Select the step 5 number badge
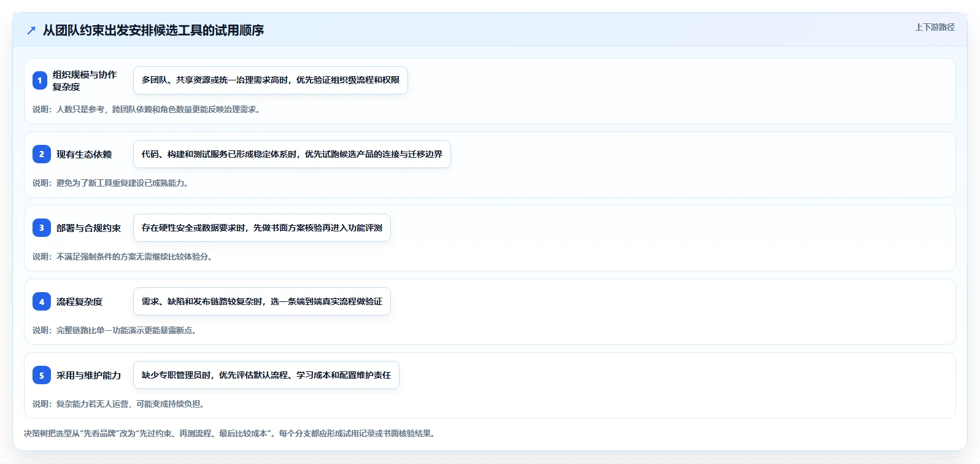980x464 pixels. [x=42, y=375]
